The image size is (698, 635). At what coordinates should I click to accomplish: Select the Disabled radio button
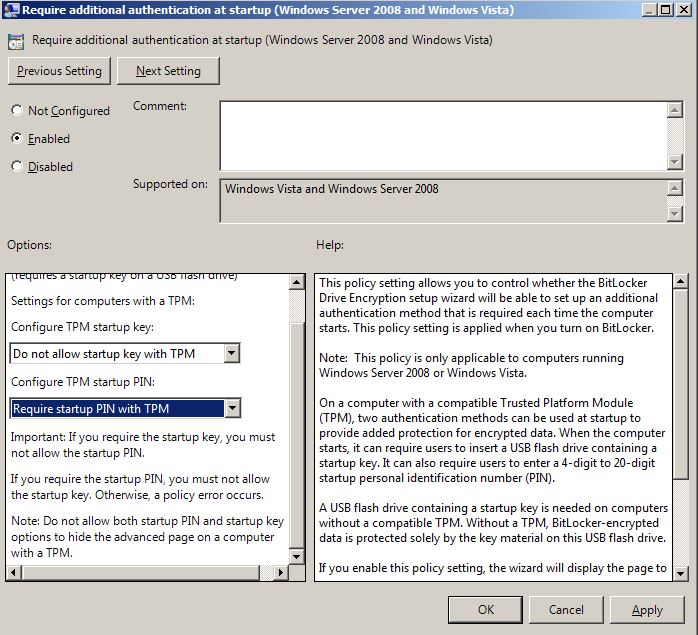[x=17, y=166]
